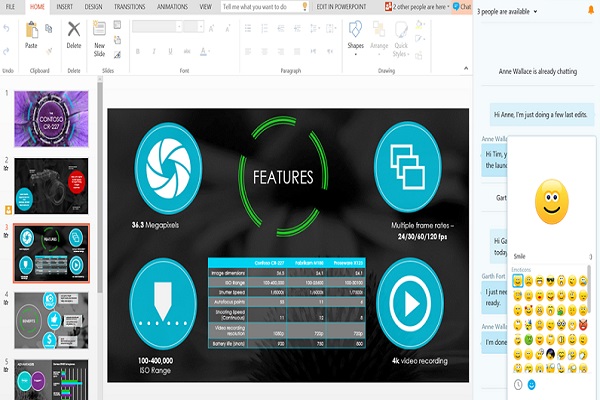The height and width of the screenshot is (400, 600).
Task: Pick the sunglasses Cool emoticon
Action: coord(550,281)
